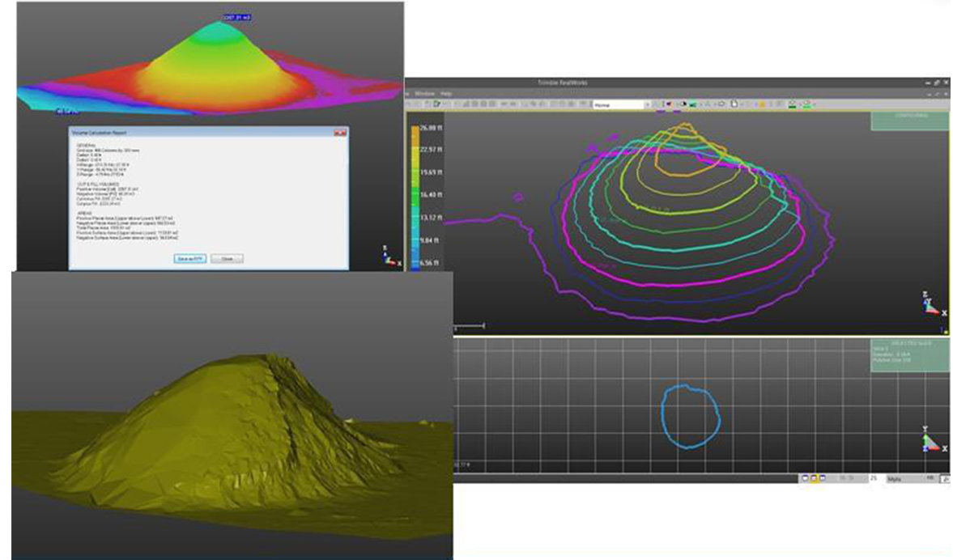Click the 9.84 ft label on color scale
Image resolution: width=953 pixels, height=560 pixels.
(431, 240)
